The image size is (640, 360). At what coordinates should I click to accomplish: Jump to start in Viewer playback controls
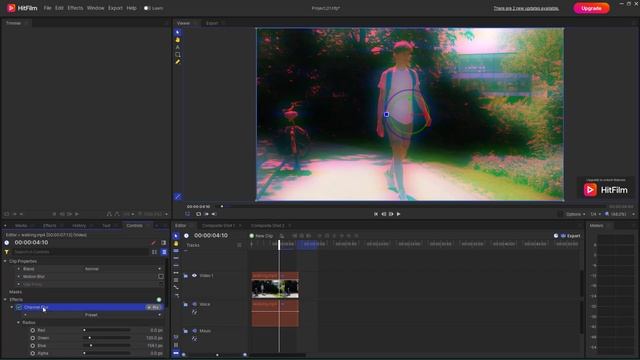tap(376, 214)
